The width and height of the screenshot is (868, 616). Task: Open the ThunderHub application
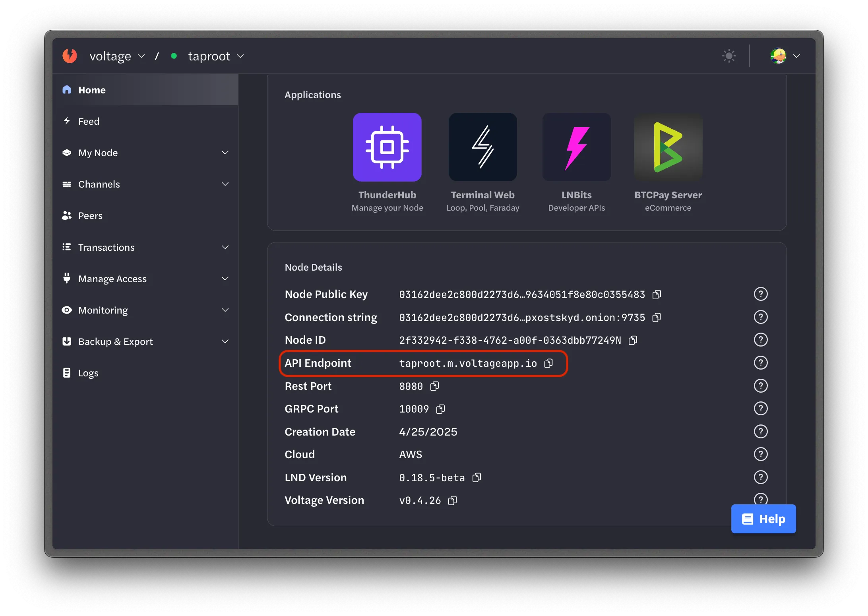coord(387,147)
